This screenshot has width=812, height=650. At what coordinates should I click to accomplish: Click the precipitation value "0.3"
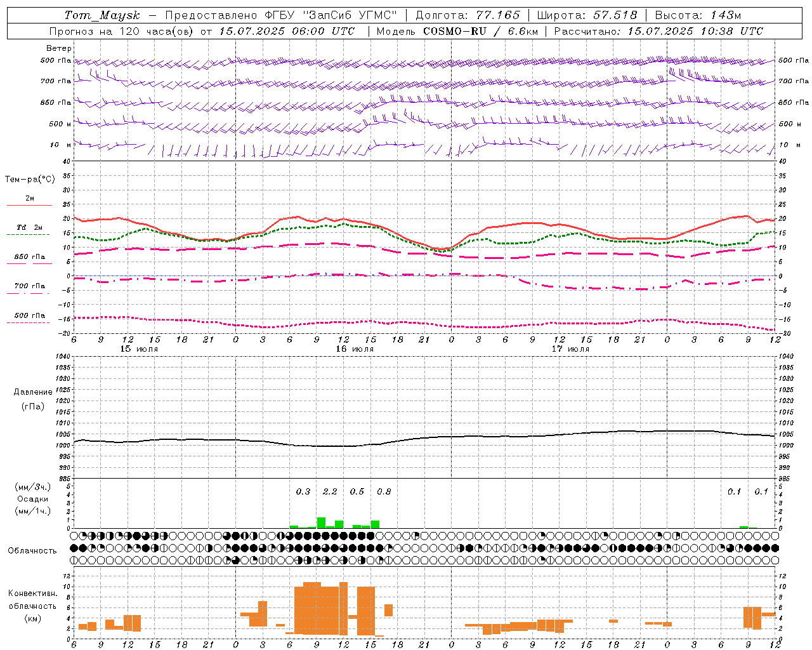pyautogui.click(x=303, y=491)
